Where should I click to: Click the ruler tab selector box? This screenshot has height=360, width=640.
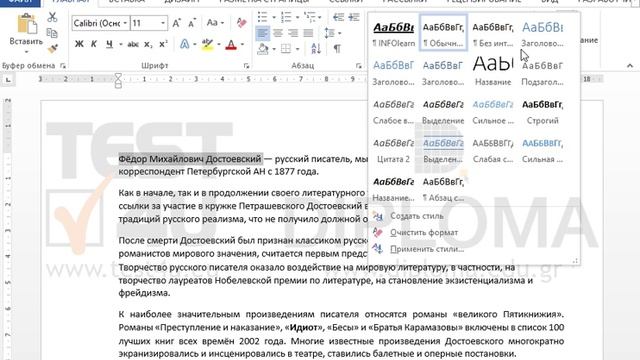tap(8, 80)
